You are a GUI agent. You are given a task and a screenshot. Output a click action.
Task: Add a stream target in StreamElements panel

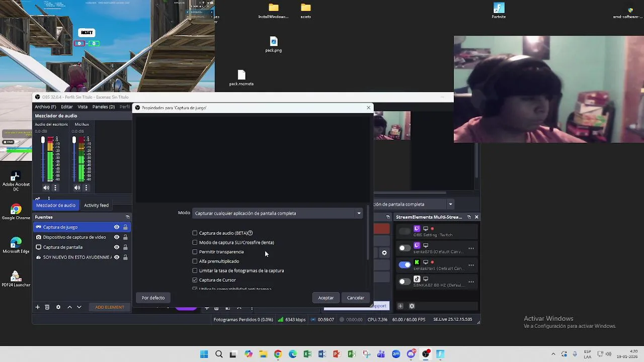coord(400,306)
